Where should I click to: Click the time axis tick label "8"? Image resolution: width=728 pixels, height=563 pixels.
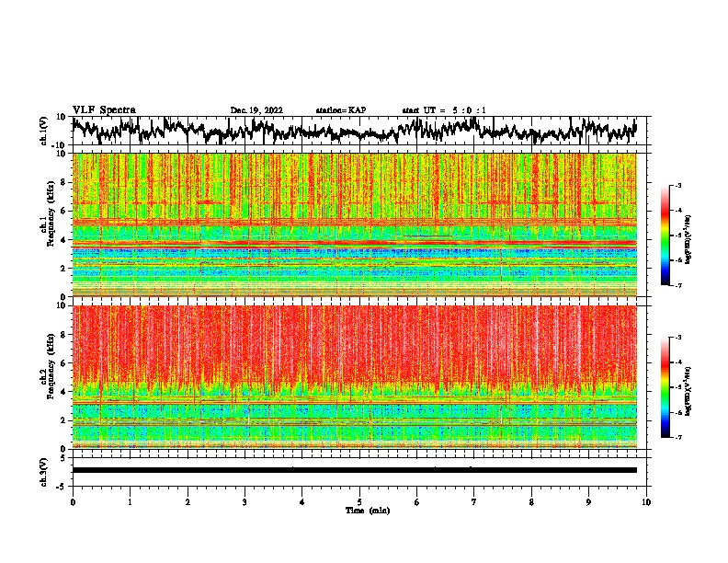[x=531, y=502]
